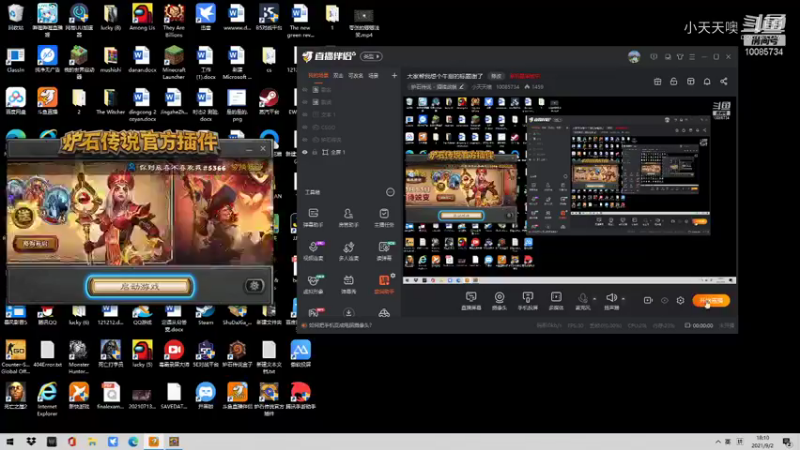Viewport: 800px width, 450px height.
Task: Add a new scene with the plus button
Action: click(394, 76)
